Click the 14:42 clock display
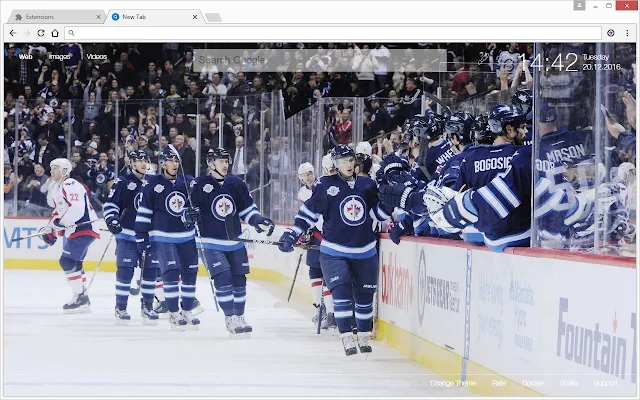The width and height of the screenshot is (640, 400). pyautogui.click(x=548, y=62)
